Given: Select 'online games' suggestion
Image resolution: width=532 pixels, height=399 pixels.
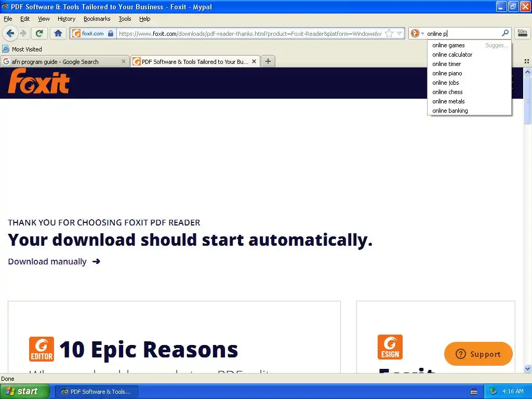Looking at the screenshot, I should tap(469, 45).
